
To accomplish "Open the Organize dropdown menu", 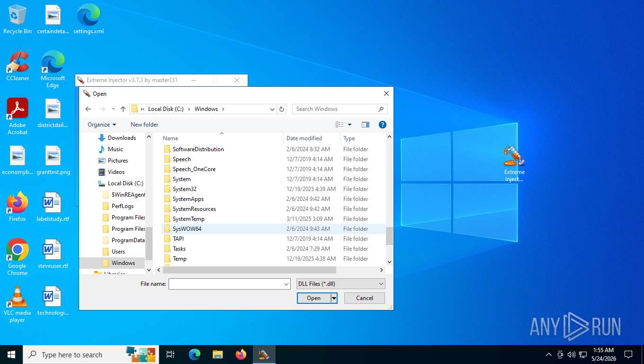I will (102, 125).
